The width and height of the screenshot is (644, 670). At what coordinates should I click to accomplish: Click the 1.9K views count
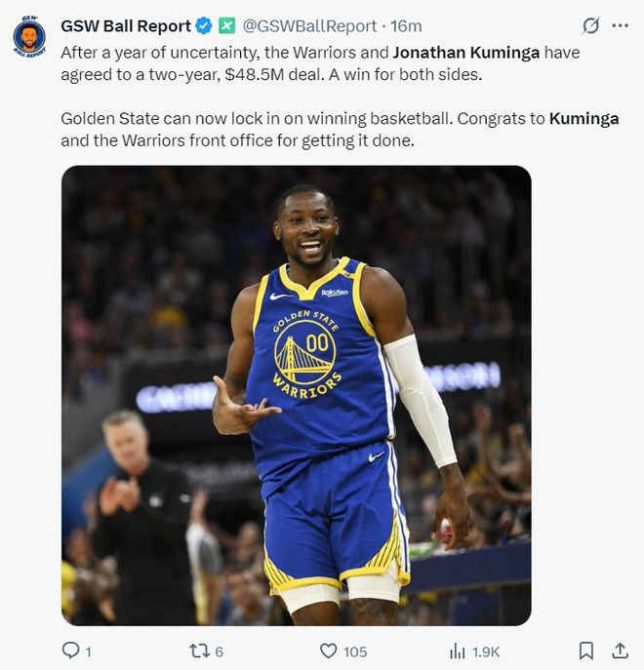pos(487,651)
